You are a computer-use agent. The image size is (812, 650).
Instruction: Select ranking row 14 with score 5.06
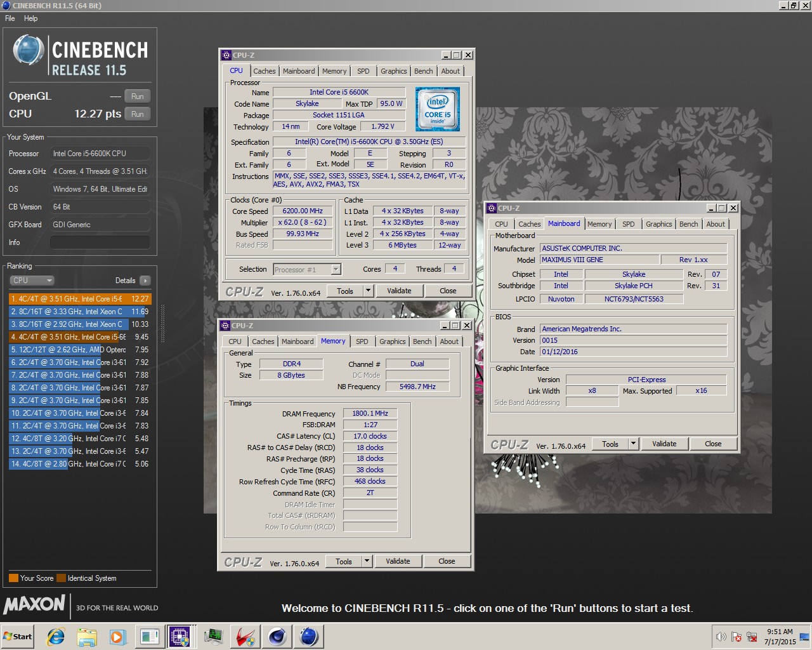tap(80, 464)
